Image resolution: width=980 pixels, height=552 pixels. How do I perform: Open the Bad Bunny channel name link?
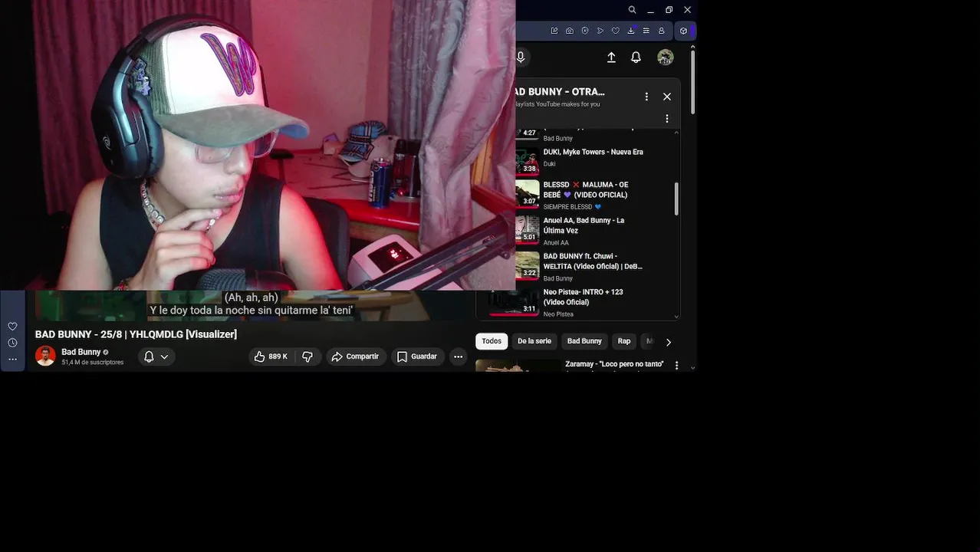click(81, 352)
